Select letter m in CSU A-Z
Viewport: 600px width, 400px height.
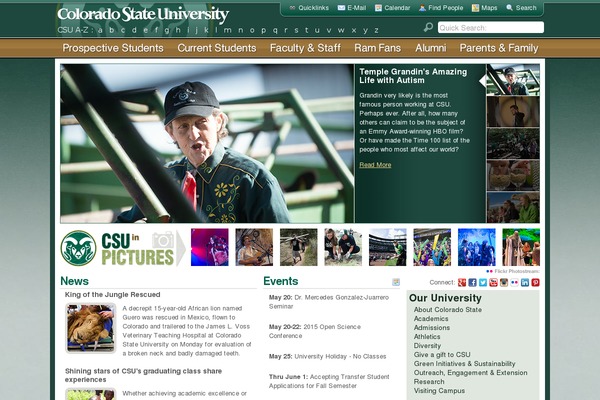pyautogui.click(x=228, y=30)
